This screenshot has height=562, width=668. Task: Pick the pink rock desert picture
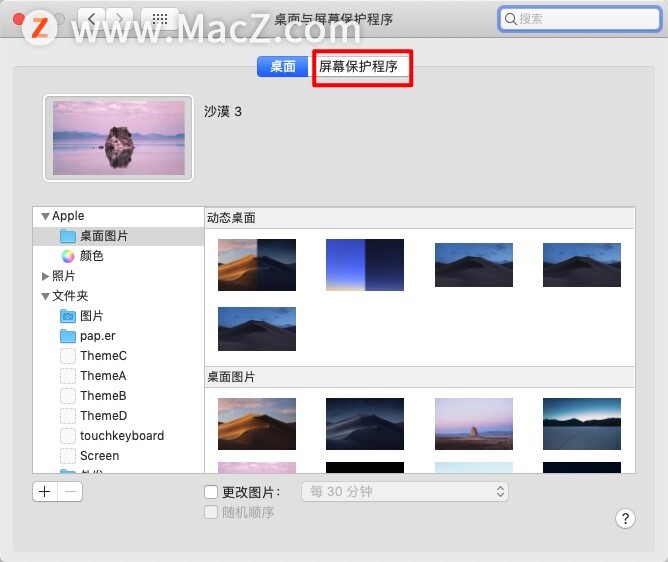click(474, 424)
